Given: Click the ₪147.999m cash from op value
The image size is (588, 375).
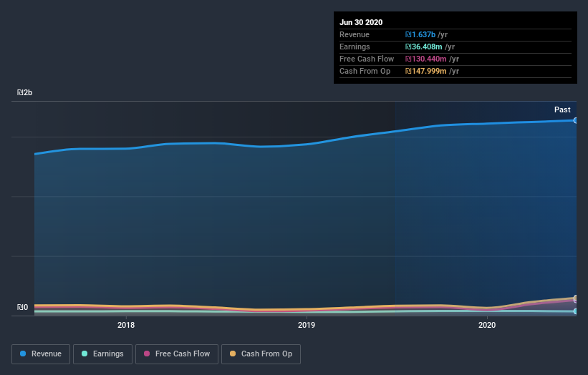Looking at the screenshot, I should (x=425, y=71).
